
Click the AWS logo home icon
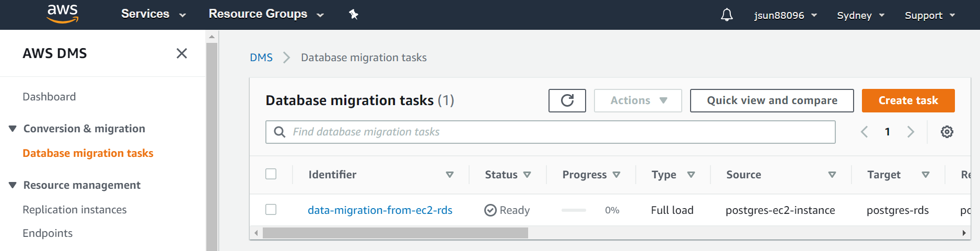(x=62, y=14)
